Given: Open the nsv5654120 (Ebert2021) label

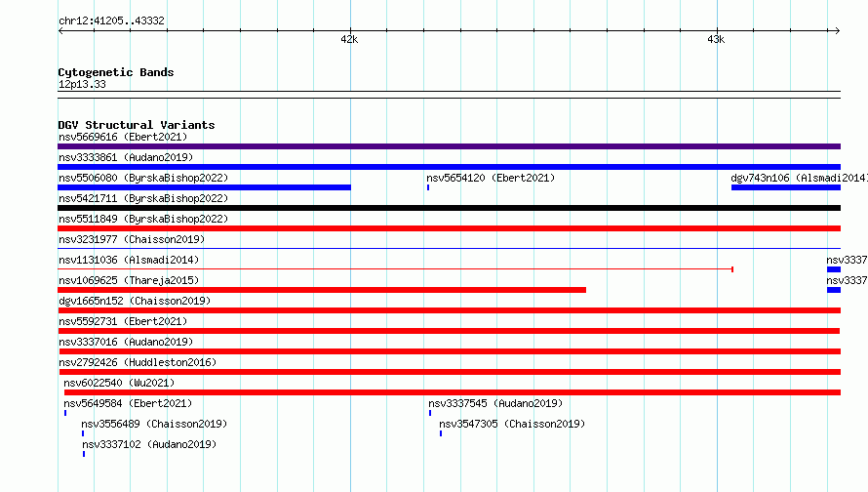Looking at the screenshot, I should click(491, 178).
